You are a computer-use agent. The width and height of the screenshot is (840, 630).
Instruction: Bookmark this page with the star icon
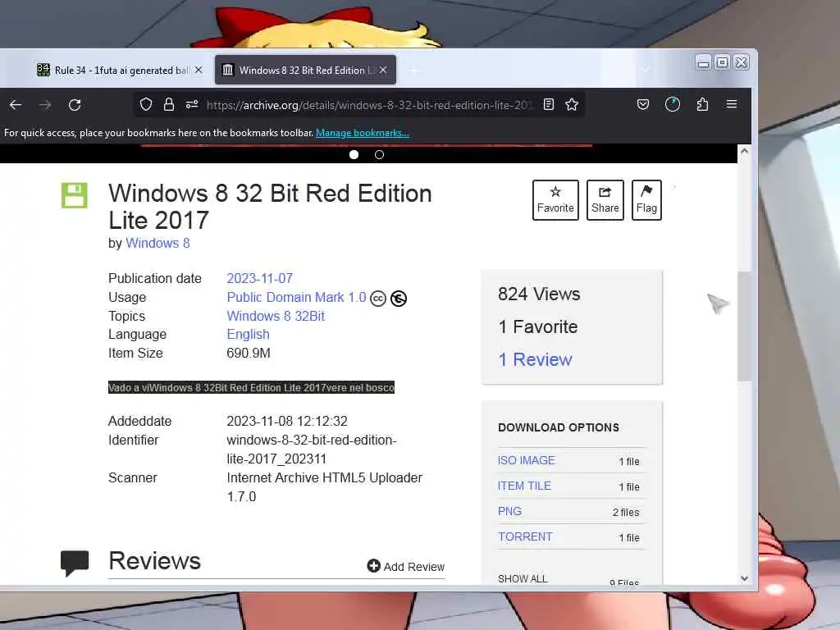[572, 104]
